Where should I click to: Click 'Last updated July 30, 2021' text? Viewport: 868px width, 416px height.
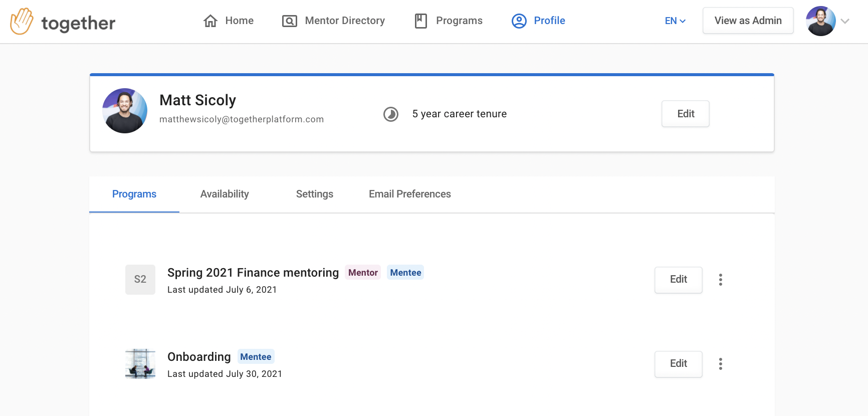pyautogui.click(x=225, y=374)
